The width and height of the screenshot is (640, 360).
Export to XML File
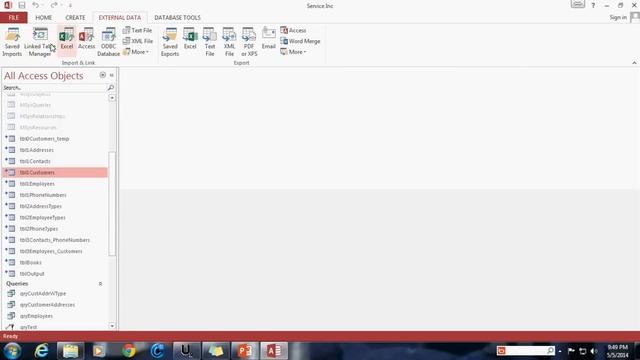click(229, 42)
